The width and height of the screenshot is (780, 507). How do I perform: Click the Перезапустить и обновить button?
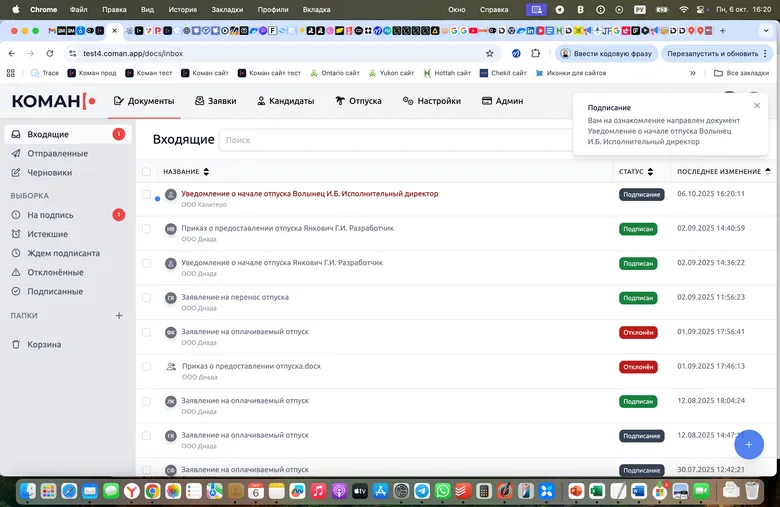click(713, 53)
